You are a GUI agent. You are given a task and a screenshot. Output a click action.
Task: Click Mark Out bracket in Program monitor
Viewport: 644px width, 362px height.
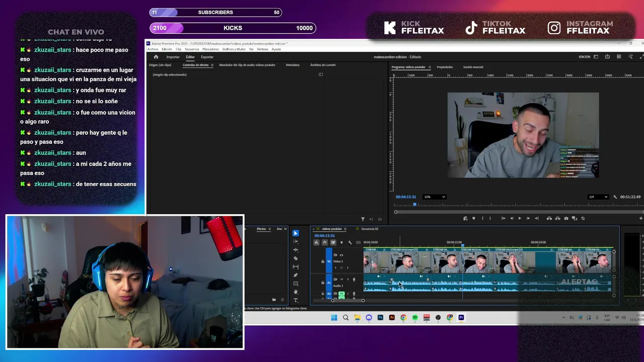[x=490, y=218]
